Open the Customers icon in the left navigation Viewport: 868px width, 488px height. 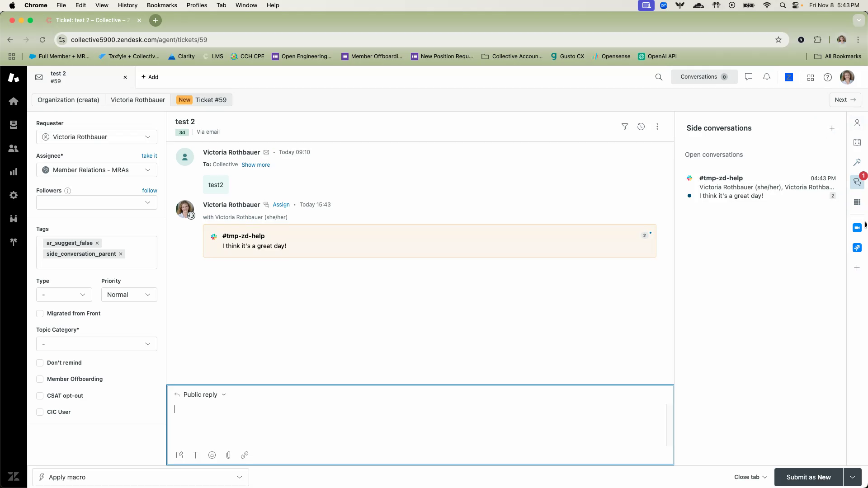(x=14, y=148)
